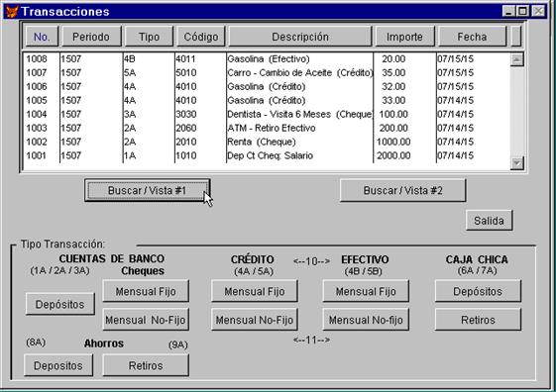Image resolution: width=556 pixels, height=392 pixels.
Task: Click type 3A in the list
Action: click(130, 114)
